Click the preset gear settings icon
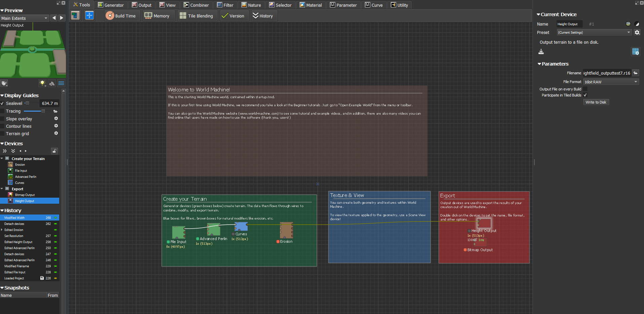The width and height of the screenshot is (644, 314). [637, 32]
